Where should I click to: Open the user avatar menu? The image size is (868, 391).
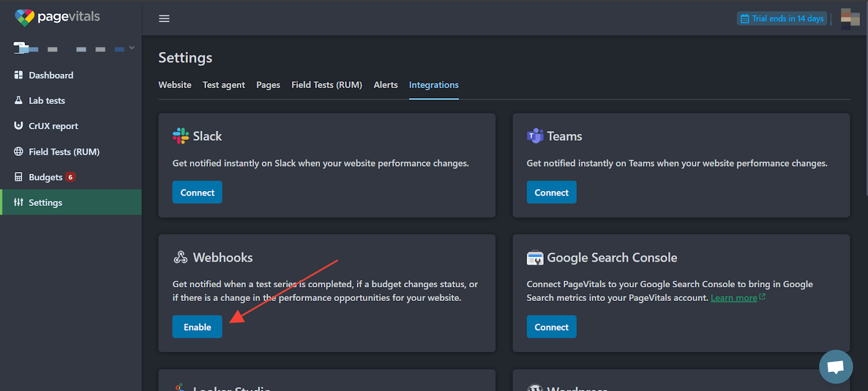pos(850,18)
